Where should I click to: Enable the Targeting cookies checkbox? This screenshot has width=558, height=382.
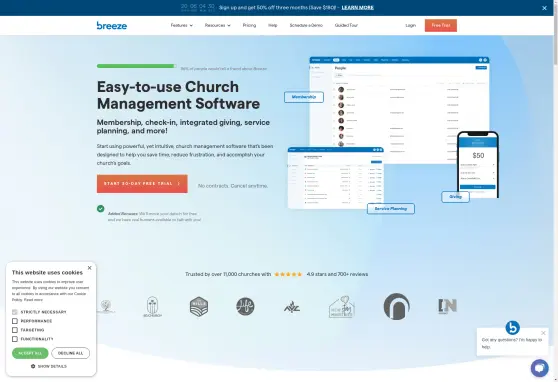click(x=15, y=330)
